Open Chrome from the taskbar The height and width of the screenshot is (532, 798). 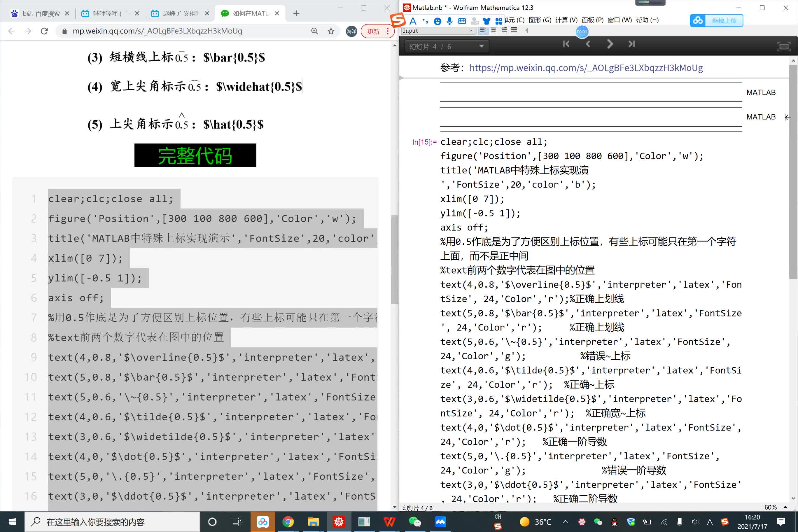pos(288,522)
